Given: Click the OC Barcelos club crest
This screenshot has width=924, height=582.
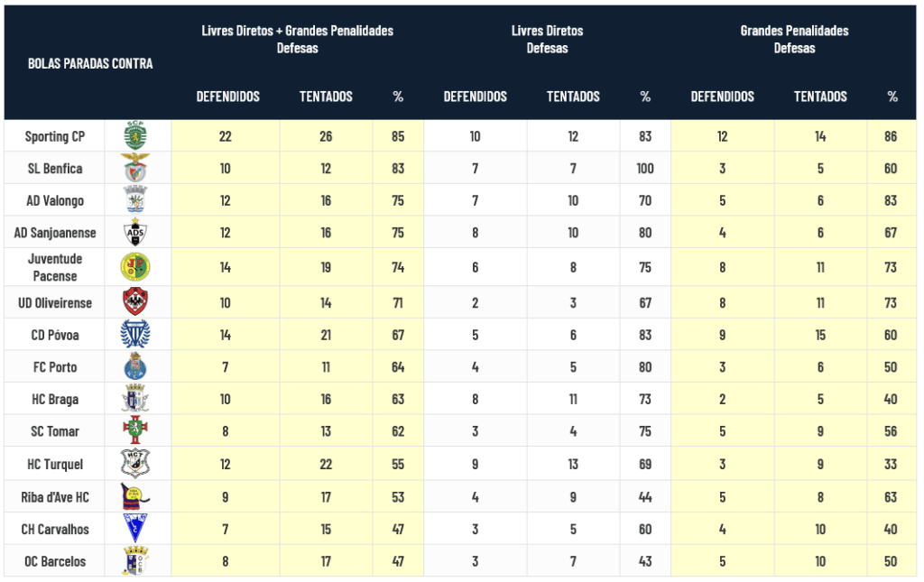Looking at the screenshot, I should point(135,561).
